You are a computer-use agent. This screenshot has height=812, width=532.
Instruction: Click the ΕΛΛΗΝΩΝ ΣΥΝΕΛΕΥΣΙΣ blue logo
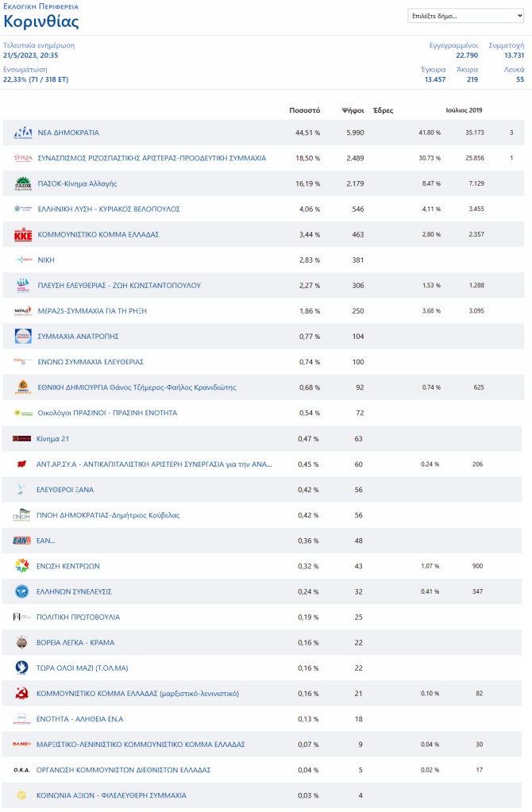tap(23, 591)
